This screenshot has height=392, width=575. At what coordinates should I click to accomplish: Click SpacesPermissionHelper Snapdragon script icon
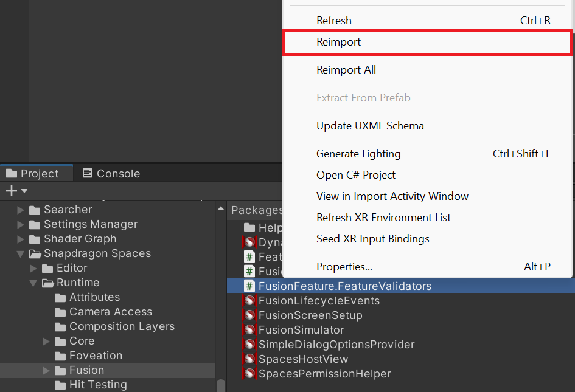pos(249,374)
